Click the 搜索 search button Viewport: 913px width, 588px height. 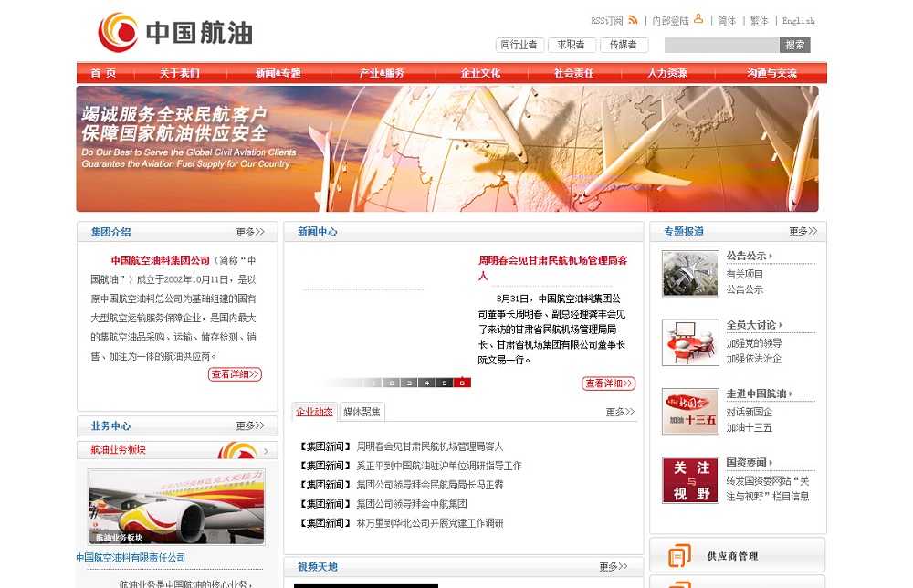(x=795, y=45)
